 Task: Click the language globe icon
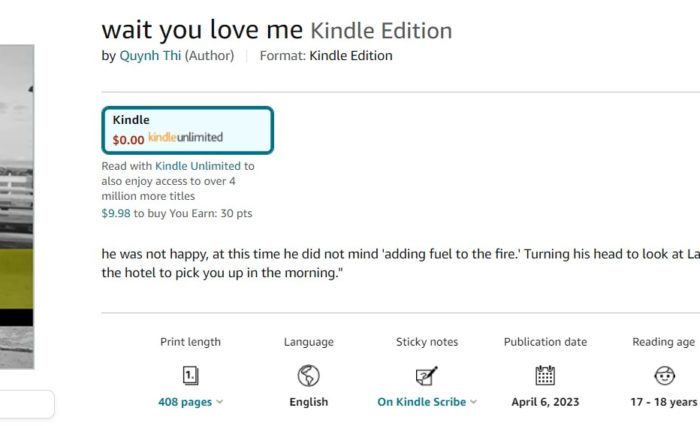[x=308, y=376]
